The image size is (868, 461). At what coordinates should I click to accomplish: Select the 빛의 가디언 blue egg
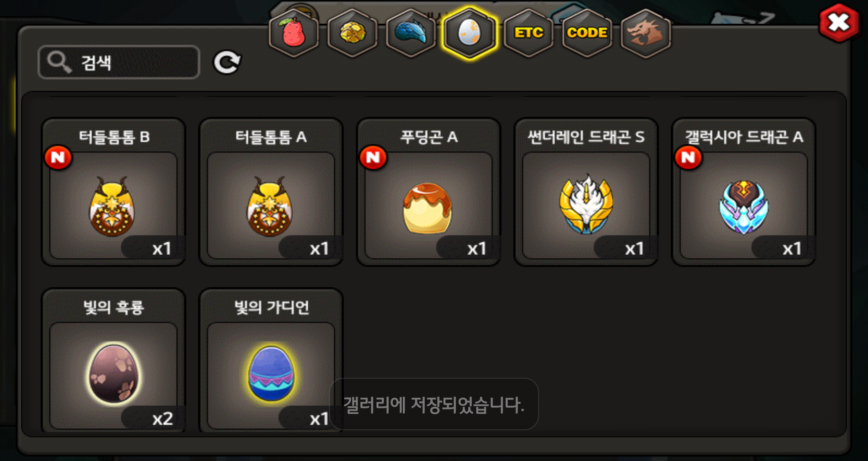271,360
